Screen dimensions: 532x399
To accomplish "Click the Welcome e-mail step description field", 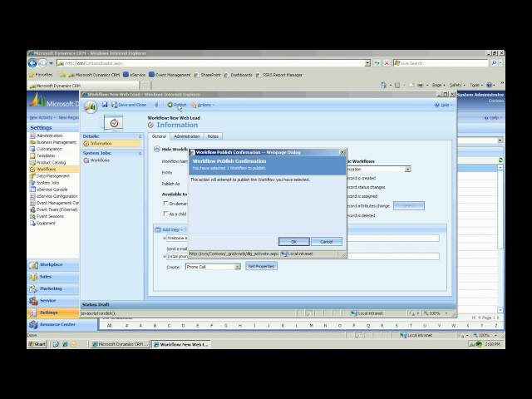I will point(303,239).
